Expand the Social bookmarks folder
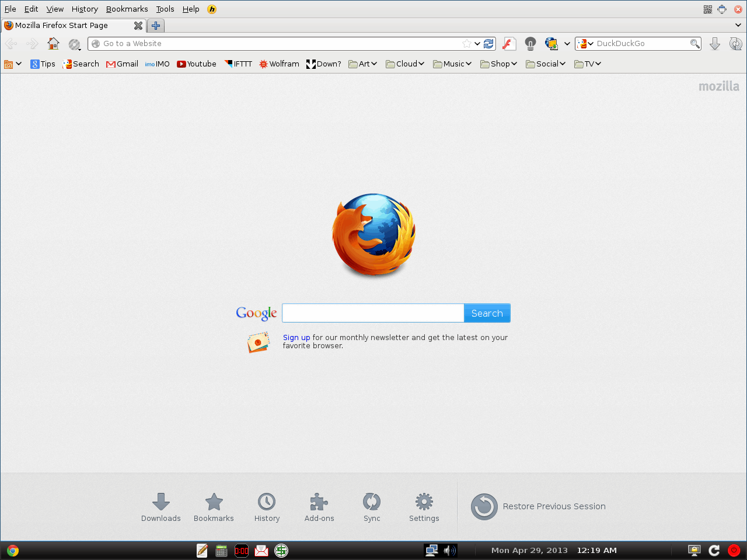Image resolution: width=747 pixels, height=560 pixels. 546,64
